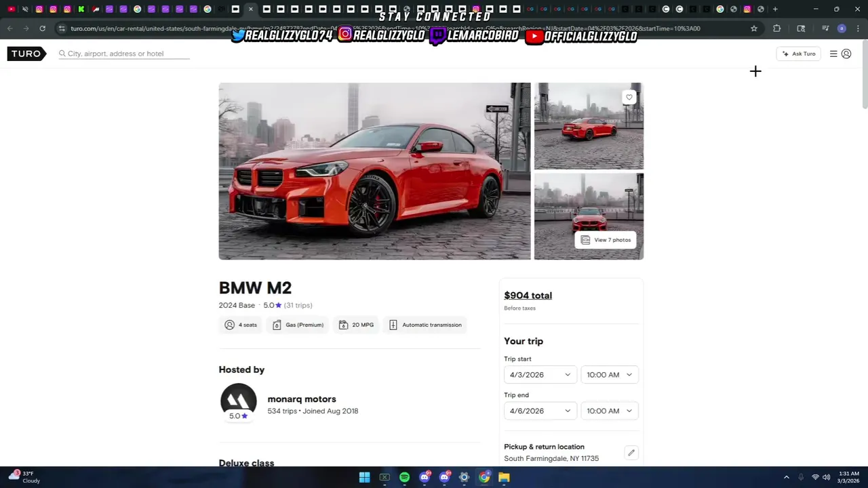Image resolution: width=868 pixels, height=488 pixels.
Task: Open Spotify from the taskbar
Action: [x=404, y=477]
